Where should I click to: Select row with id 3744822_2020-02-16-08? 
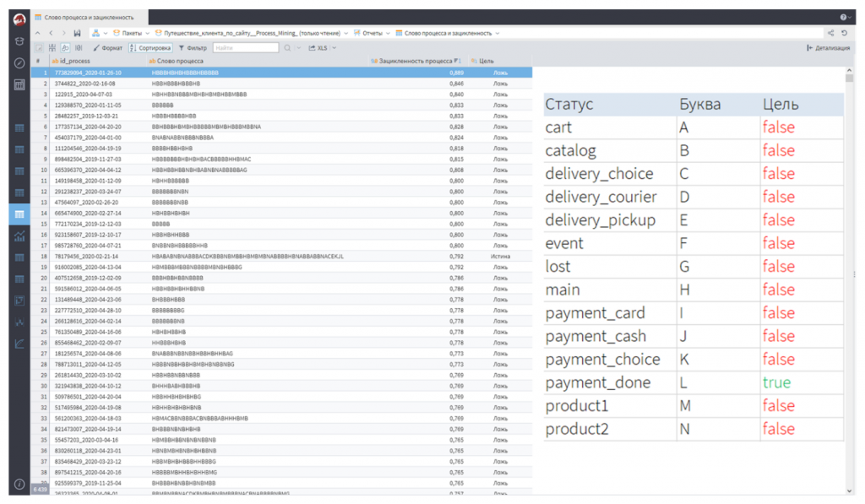[x=281, y=84]
